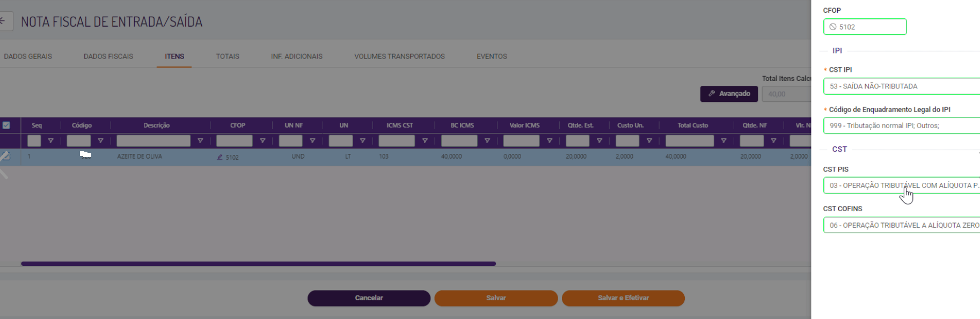Click the AZEITE DE OLIVA description cell
The height and width of the screenshot is (319, 980).
click(140, 157)
